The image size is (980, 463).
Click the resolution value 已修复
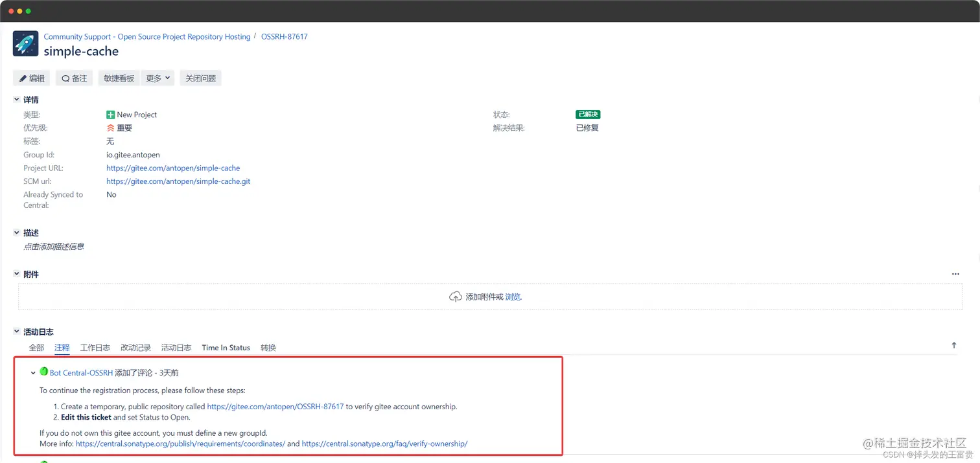[587, 128]
